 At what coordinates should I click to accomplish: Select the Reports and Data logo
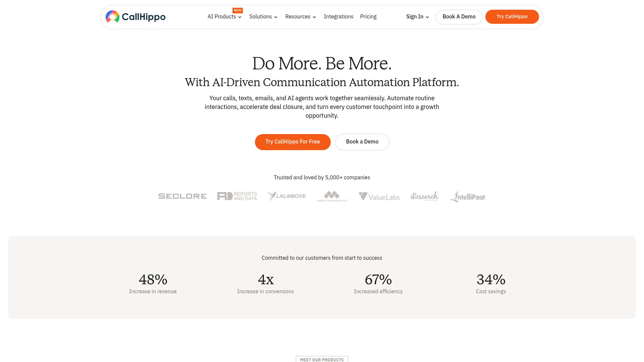point(237,196)
